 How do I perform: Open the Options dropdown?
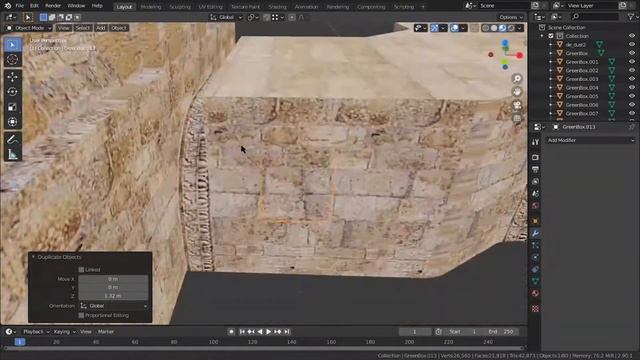coord(511,17)
